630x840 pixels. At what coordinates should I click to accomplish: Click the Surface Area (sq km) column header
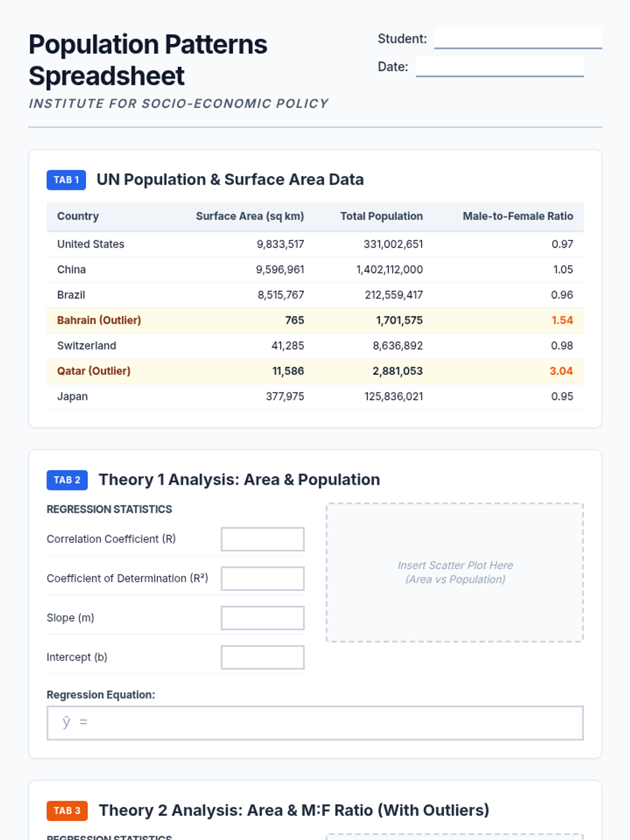[250, 216]
